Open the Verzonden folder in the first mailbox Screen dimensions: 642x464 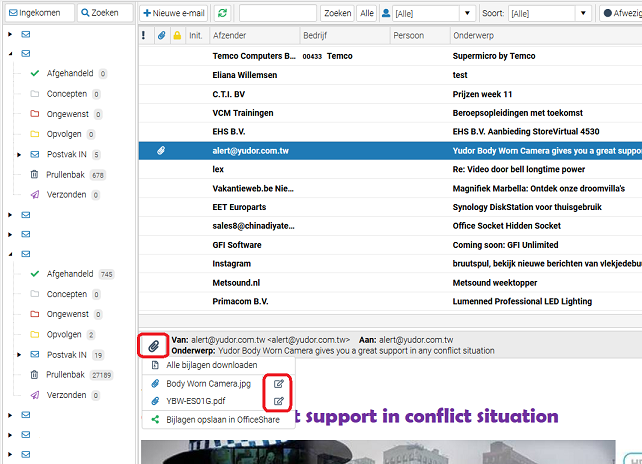[x=67, y=194]
